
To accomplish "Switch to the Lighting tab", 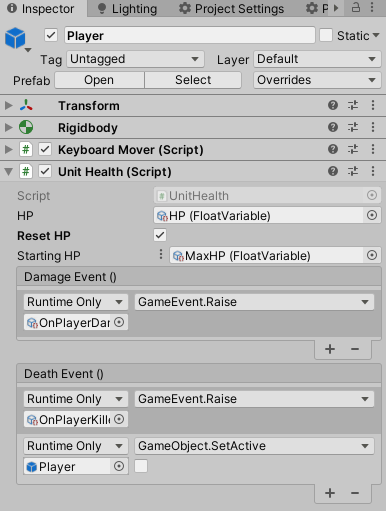I will [127, 9].
